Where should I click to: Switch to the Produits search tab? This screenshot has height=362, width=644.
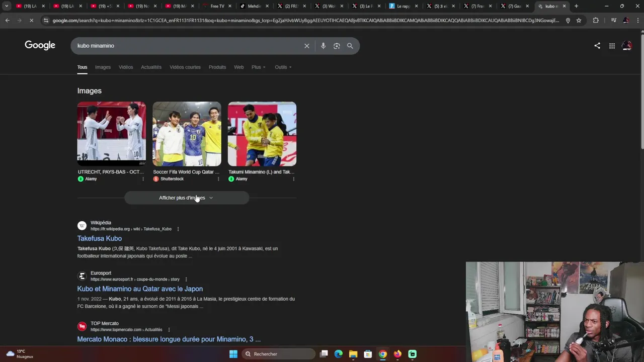pyautogui.click(x=217, y=67)
